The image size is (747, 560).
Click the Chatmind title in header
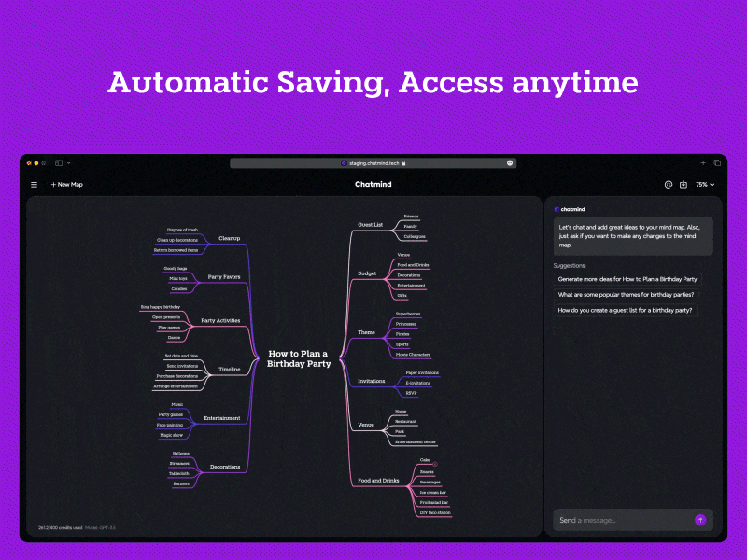[373, 184]
